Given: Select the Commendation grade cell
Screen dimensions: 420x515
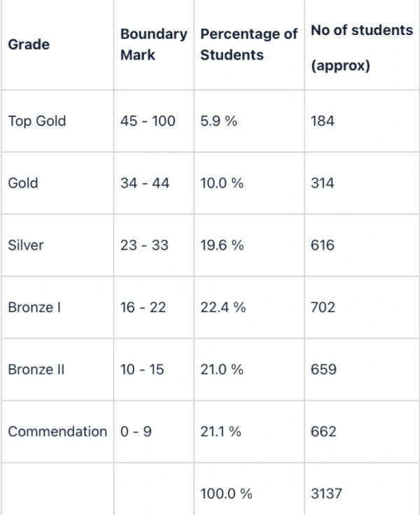Looking at the screenshot, I should pyautogui.click(x=57, y=432).
